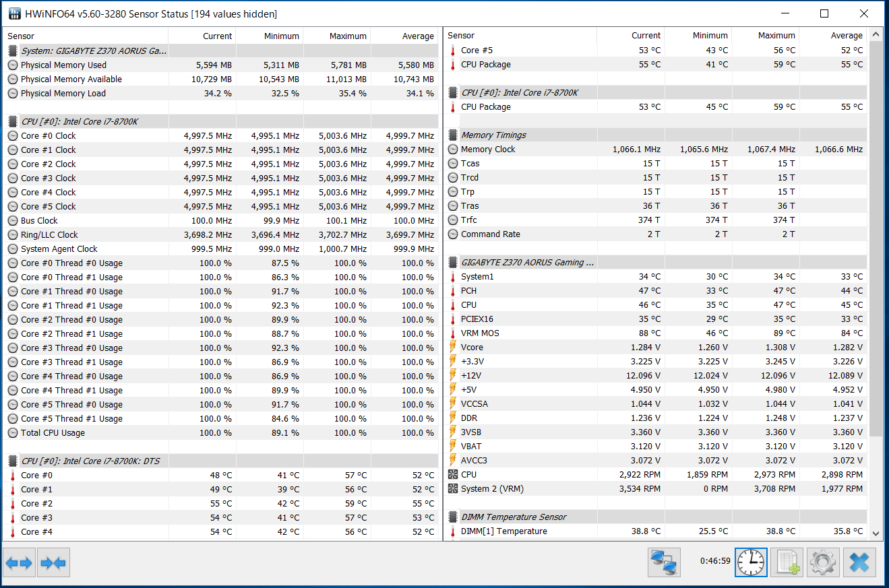Click the lightning icon next to +12V

(x=453, y=375)
